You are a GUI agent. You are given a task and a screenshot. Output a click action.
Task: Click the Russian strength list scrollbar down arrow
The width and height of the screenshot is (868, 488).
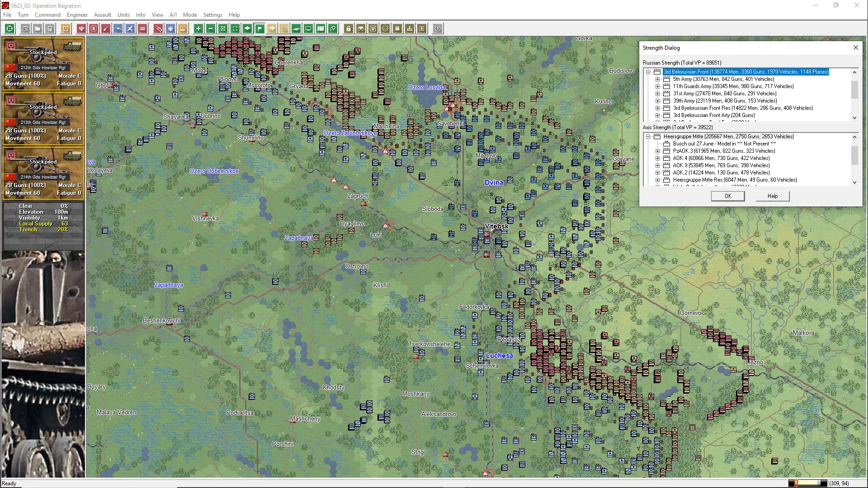854,118
